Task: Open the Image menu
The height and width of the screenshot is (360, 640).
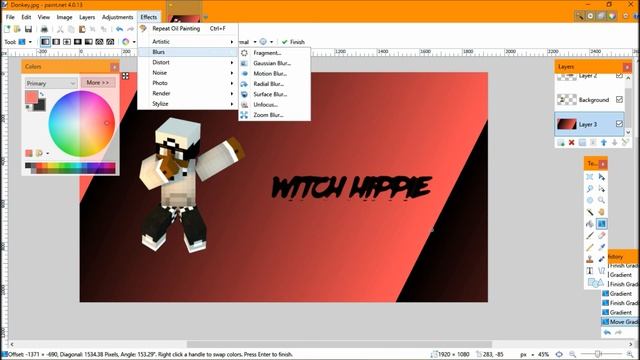Action: pyautogui.click(x=64, y=17)
